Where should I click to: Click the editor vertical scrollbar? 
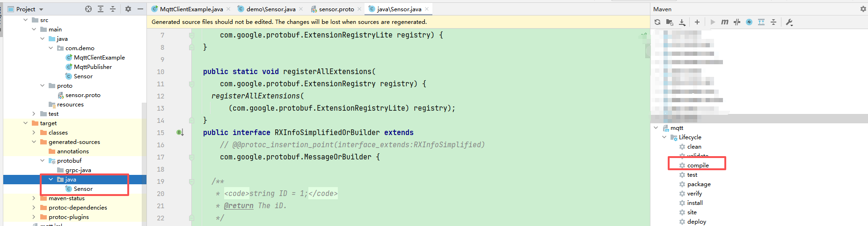point(648,51)
